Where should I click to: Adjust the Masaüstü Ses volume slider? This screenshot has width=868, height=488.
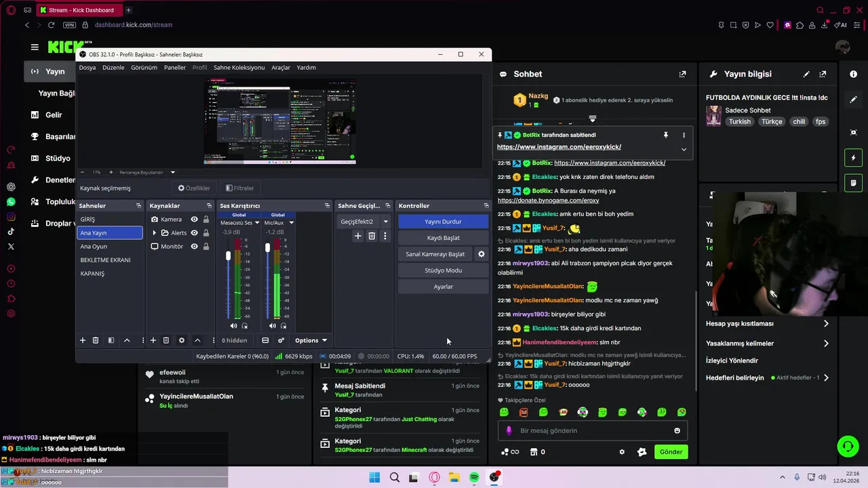(228, 256)
